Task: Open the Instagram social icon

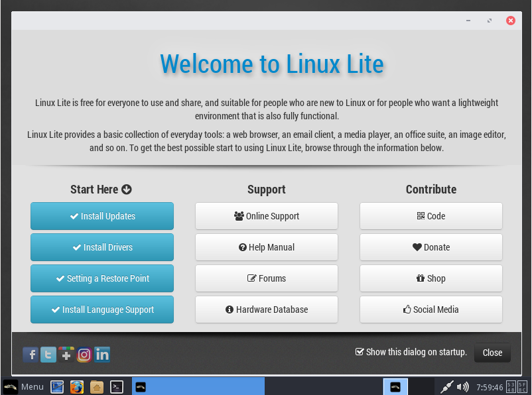Action: click(x=84, y=355)
